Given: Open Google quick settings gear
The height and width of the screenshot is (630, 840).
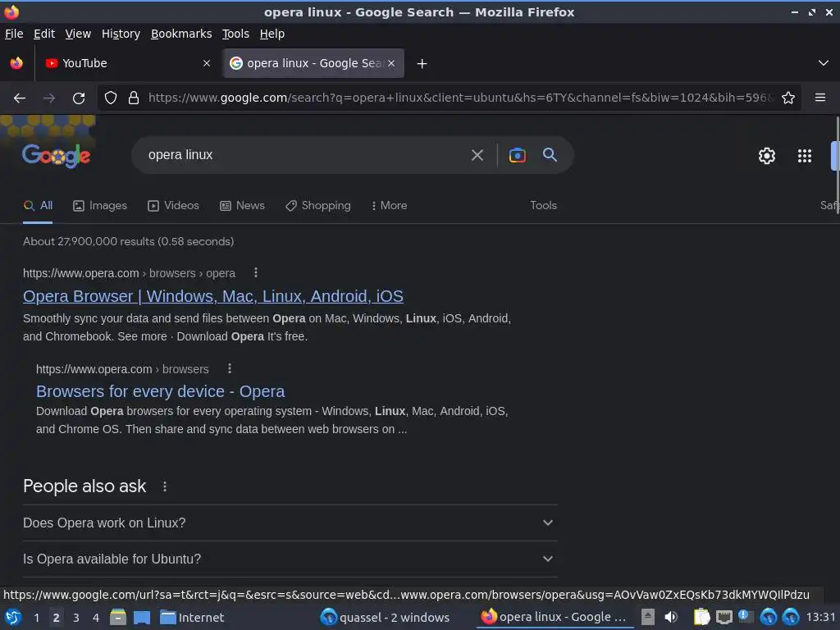Looking at the screenshot, I should click(x=767, y=156).
